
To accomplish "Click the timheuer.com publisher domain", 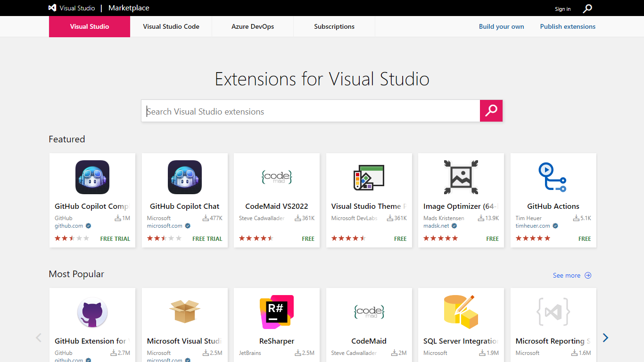I will pos(533,226).
